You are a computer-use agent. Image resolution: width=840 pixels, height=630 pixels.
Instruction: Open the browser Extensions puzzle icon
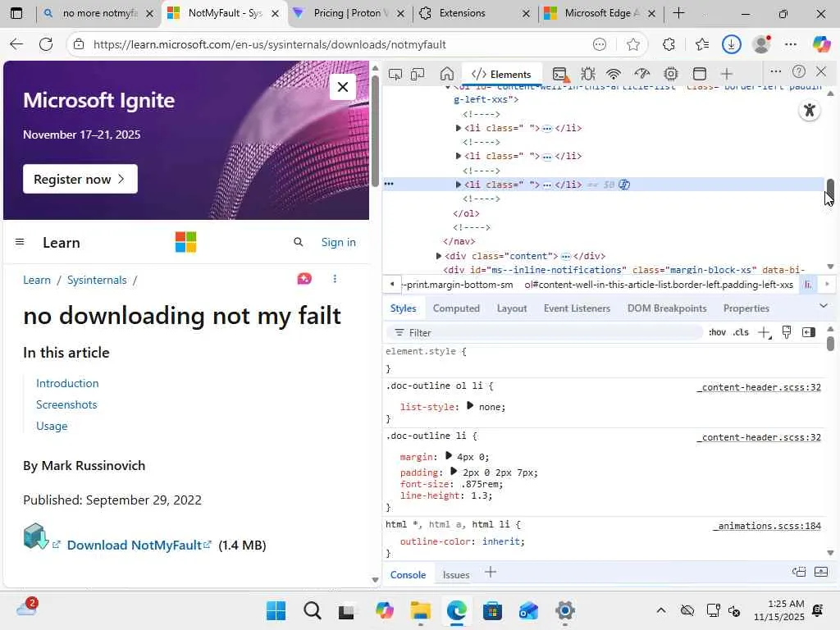coord(669,44)
